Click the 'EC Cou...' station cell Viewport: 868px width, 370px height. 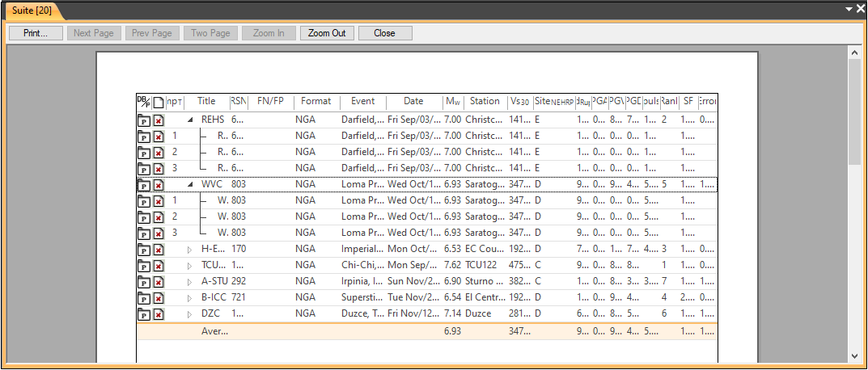[485, 249]
